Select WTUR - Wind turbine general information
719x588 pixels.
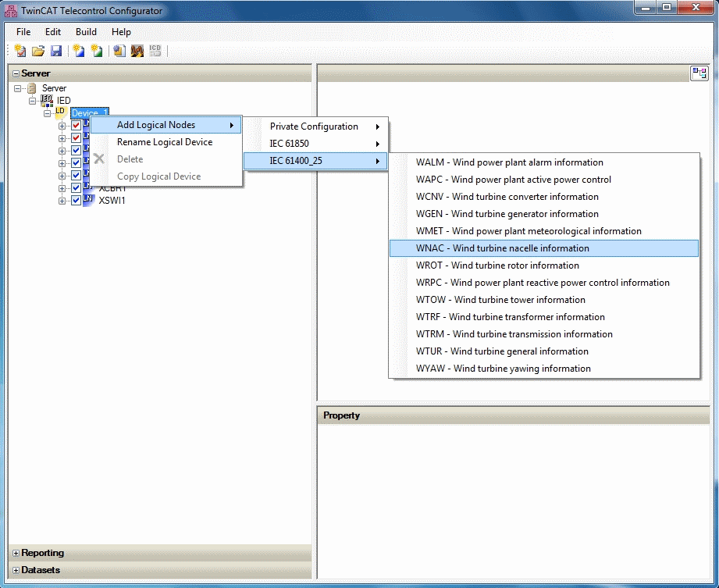coord(544,351)
